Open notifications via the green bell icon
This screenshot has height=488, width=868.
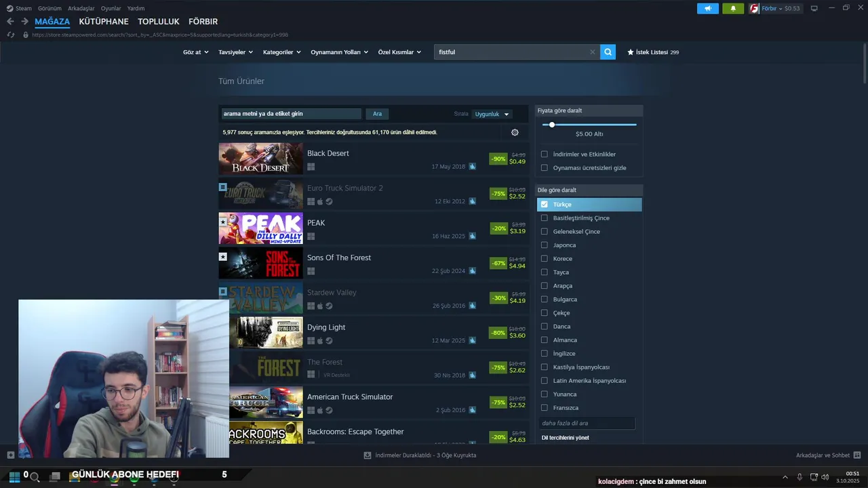click(733, 8)
